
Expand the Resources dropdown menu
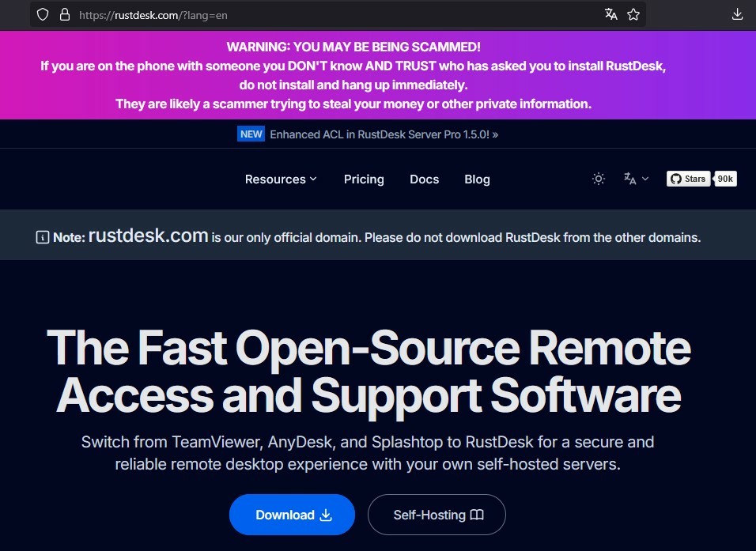point(281,179)
